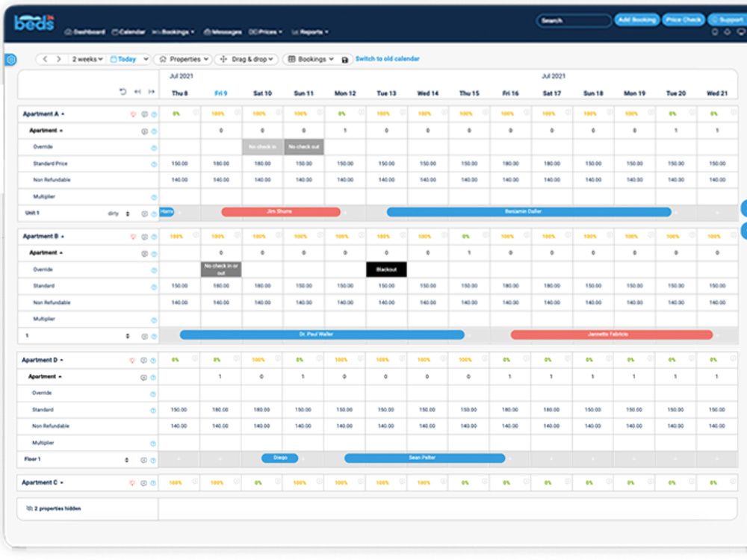This screenshot has height=560, width=747.
Task: Open the Sean Pelter booking bar
Action: pyautogui.click(x=424, y=458)
